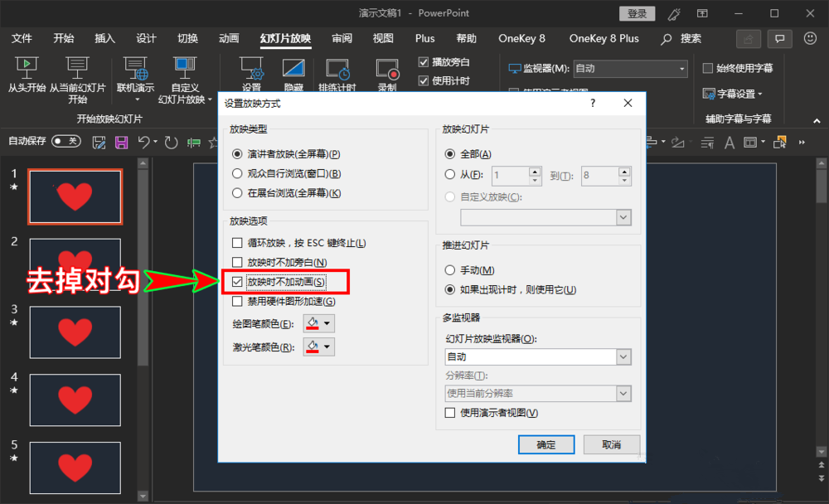Screen dimensions: 829x504
Task: Click the 取消 button
Action: pyautogui.click(x=611, y=444)
